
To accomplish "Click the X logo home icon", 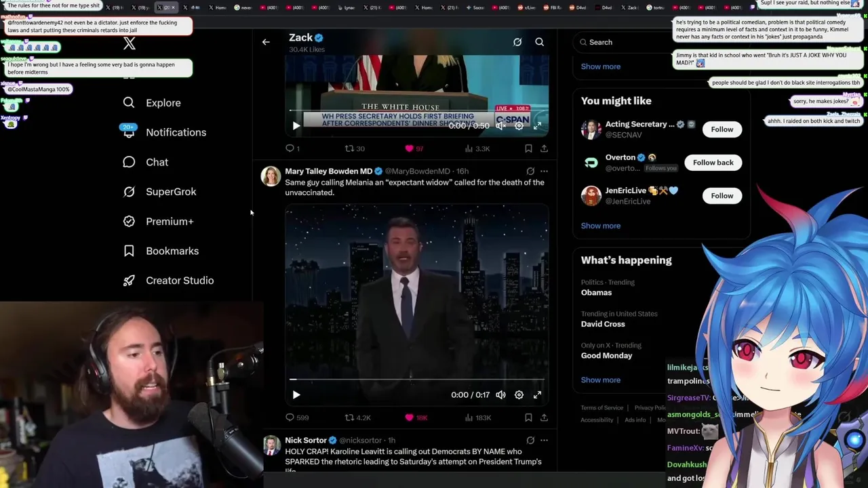I will (x=130, y=44).
